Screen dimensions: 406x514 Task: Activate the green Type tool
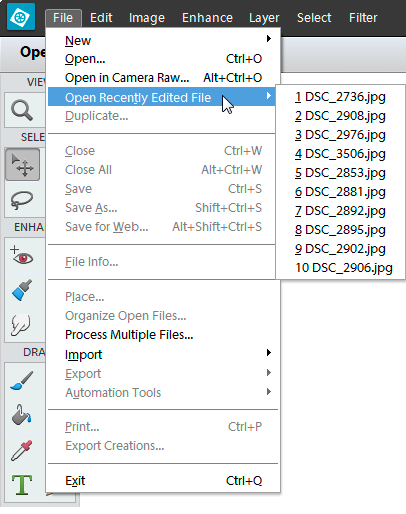22,485
